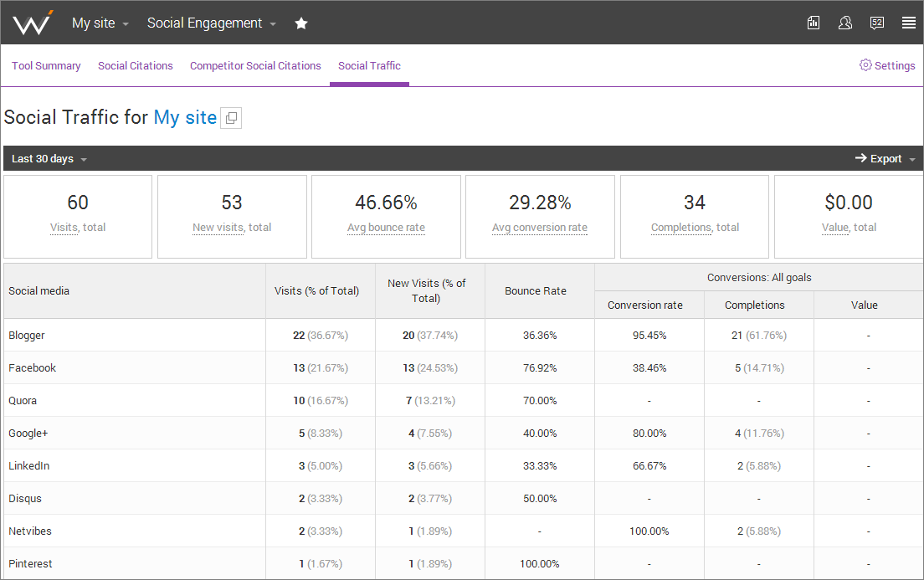Click Facebook completions 5 (14.71%)
924x580 pixels.
tap(759, 367)
